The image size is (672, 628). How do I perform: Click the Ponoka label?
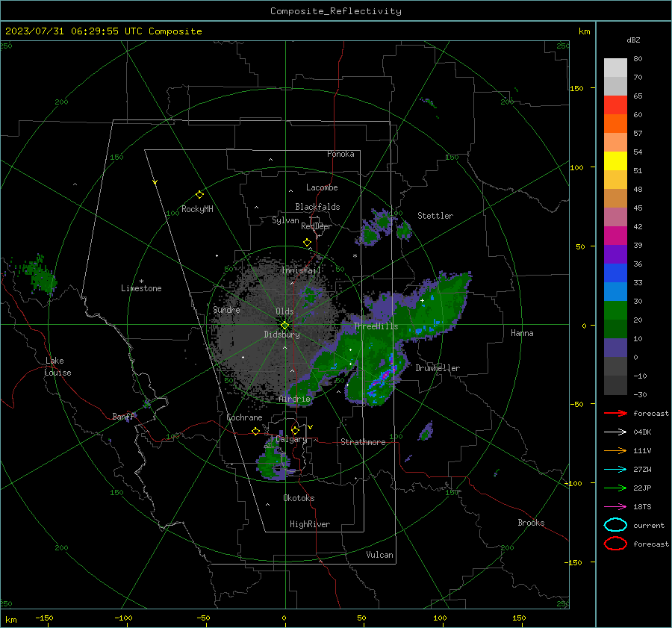pyautogui.click(x=340, y=154)
